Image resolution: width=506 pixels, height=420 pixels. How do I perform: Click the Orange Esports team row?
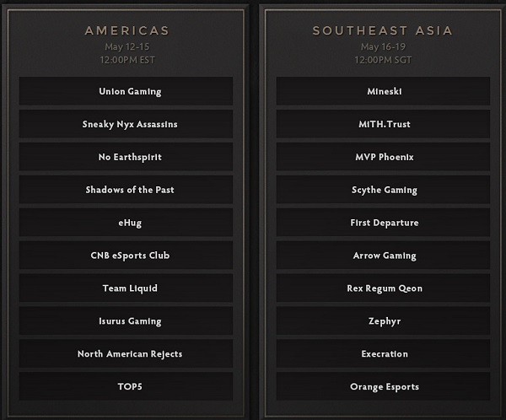(x=384, y=387)
